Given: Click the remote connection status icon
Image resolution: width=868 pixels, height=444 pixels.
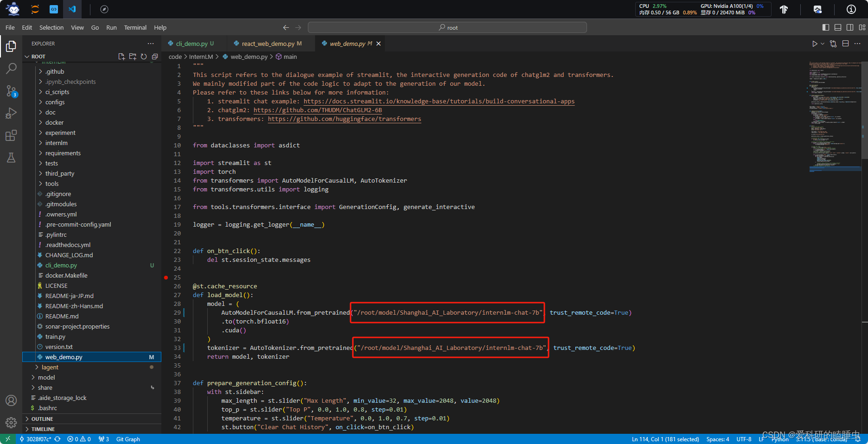Looking at the screenshot, I should tap(8, 439).
